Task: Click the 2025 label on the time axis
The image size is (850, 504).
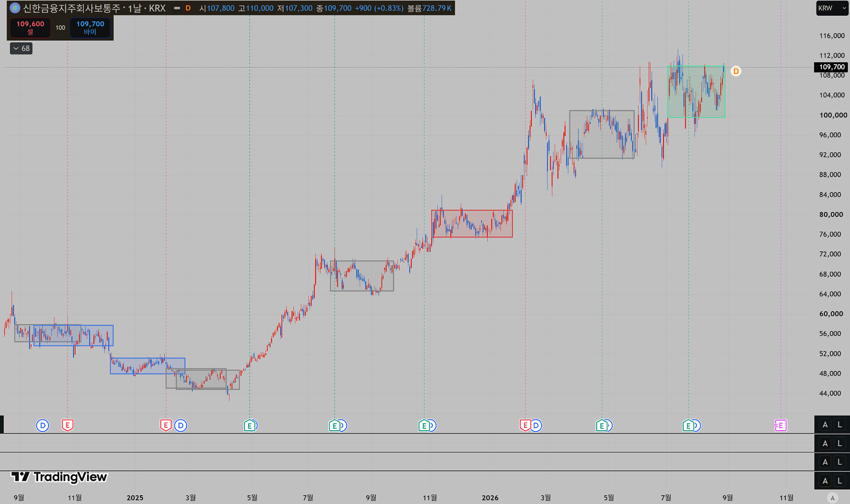Action: coord(135,498)
